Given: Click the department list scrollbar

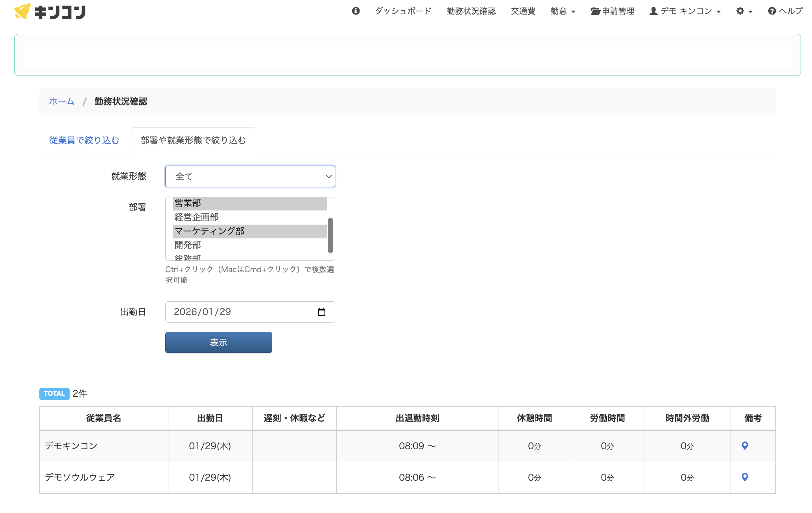Looking at the screenshot, I should (x=330, y=235).
